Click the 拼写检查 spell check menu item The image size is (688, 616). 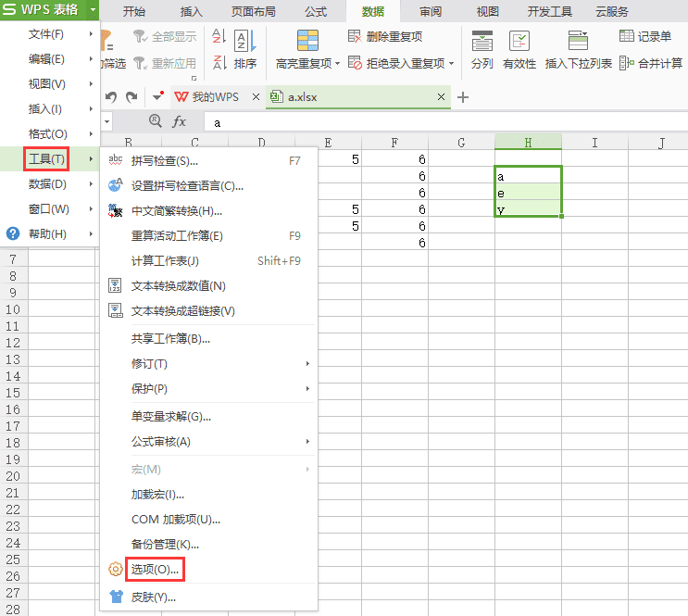(x=208, y=161)
